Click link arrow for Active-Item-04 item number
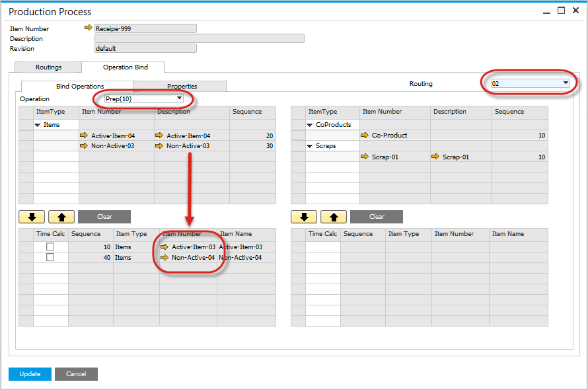This screenshot has width=588, height=390. click(x=84, y=136)
